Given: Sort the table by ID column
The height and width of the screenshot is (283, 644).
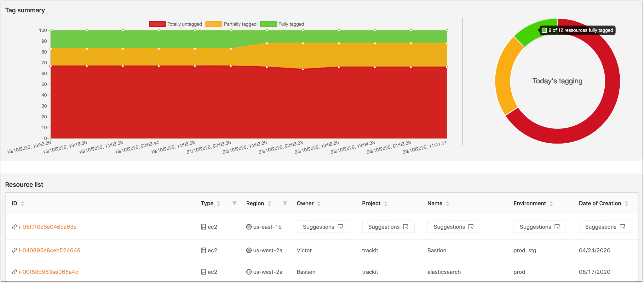Looking at the screenshot, I should click(22, 204).
